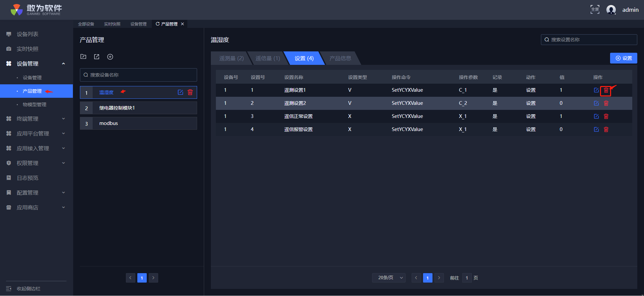
Task: Delete the 温湿度 product
Action: [x=190, y=92]
